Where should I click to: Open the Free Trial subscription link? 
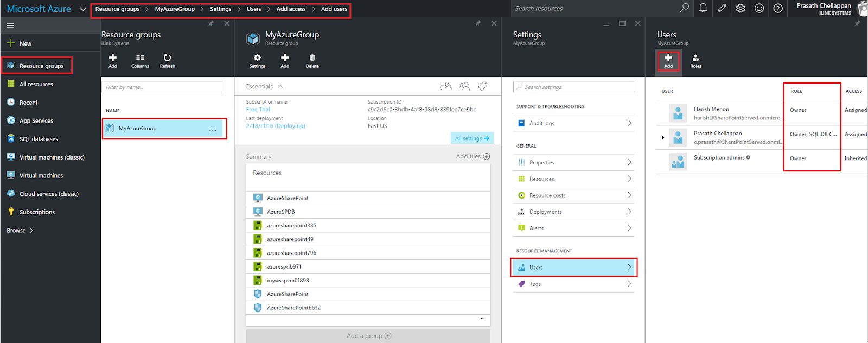(258, 110)
